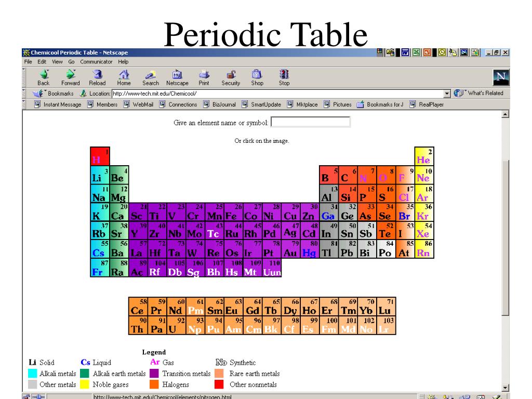Click the Cerium (Ce) lanthanide cell

[x=138, y=307]
